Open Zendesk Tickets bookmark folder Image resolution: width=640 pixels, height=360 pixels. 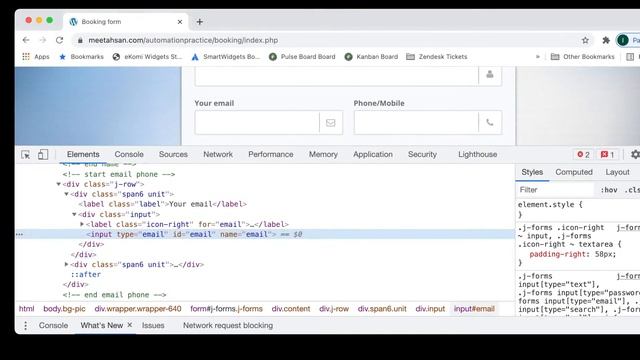[437, 57]
